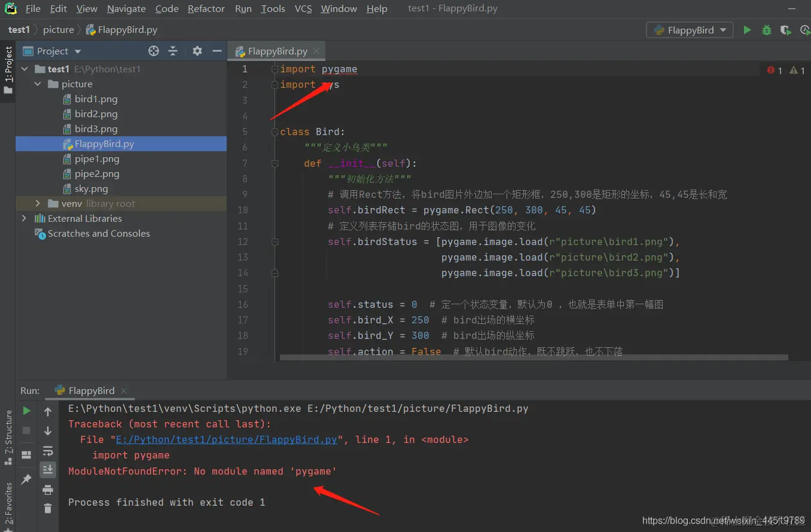The width and height of the screenshot is (811, 532).
Task: Select the FlappyBird tab in Run panel
Action: (90, 391)
